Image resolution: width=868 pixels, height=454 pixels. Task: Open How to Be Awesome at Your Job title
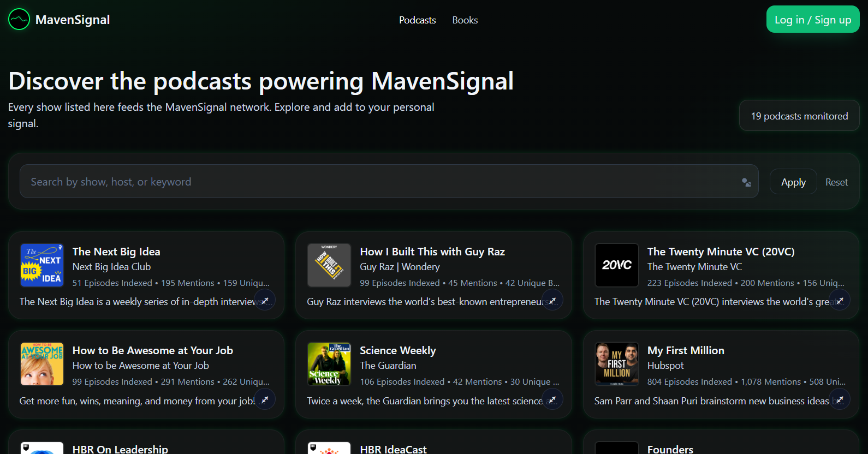tap(153, 350)
